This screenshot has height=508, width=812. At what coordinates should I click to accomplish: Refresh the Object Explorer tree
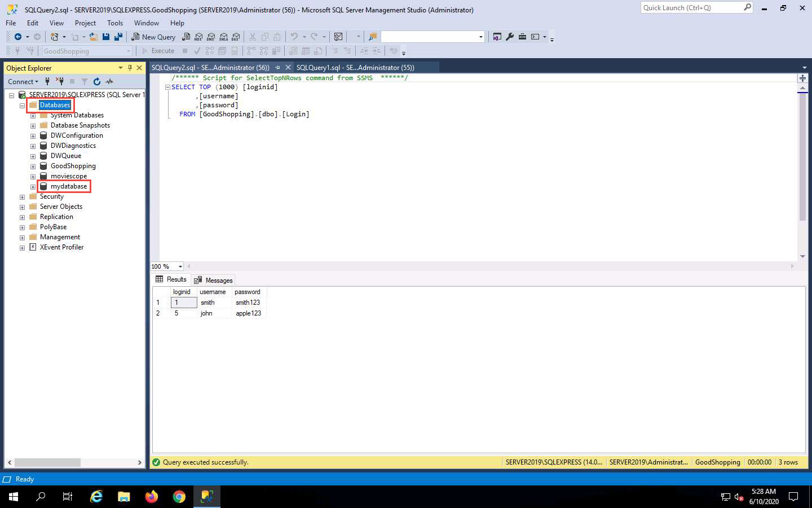coord(97,81)
